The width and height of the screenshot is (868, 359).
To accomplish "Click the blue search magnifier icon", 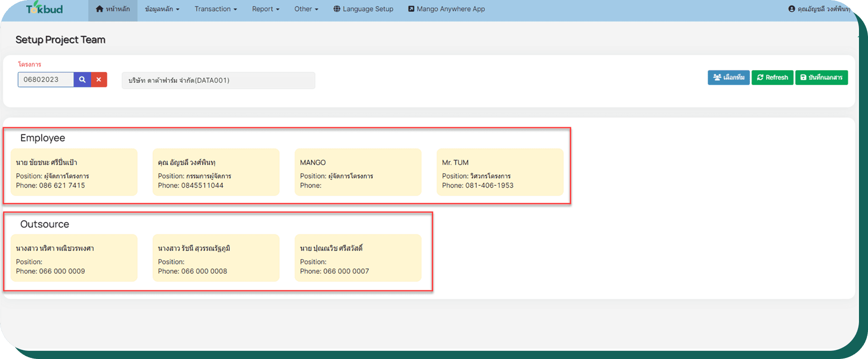I will pos(82,79).
